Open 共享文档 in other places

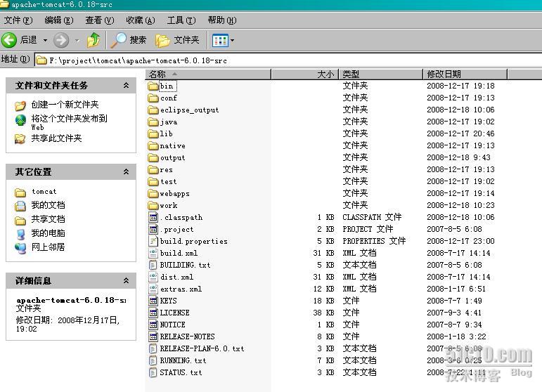(x=48, y=219)
